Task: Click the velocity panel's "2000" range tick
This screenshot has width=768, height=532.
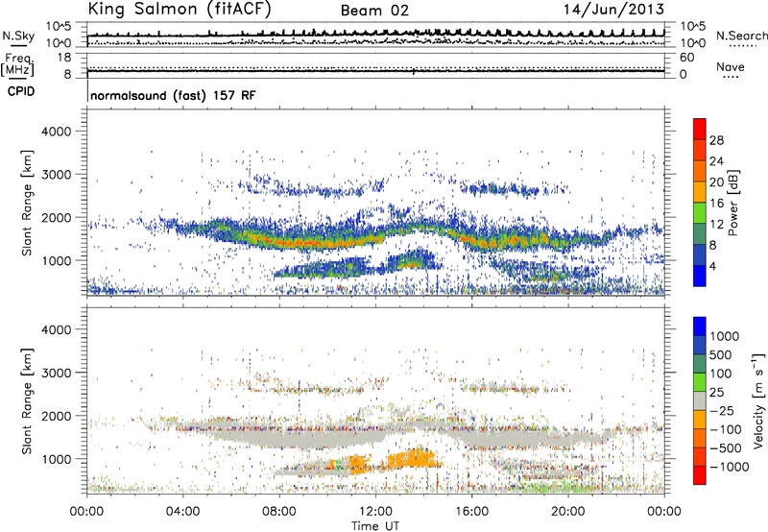Action: [x=56, y=416]
